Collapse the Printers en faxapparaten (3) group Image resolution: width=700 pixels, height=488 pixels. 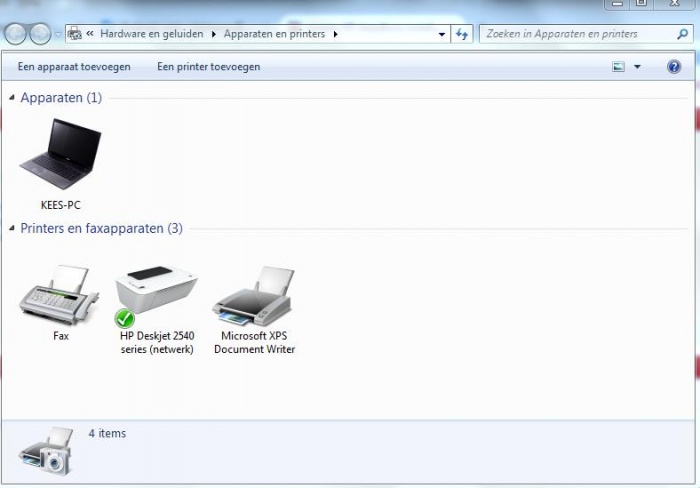coord(12,228)
